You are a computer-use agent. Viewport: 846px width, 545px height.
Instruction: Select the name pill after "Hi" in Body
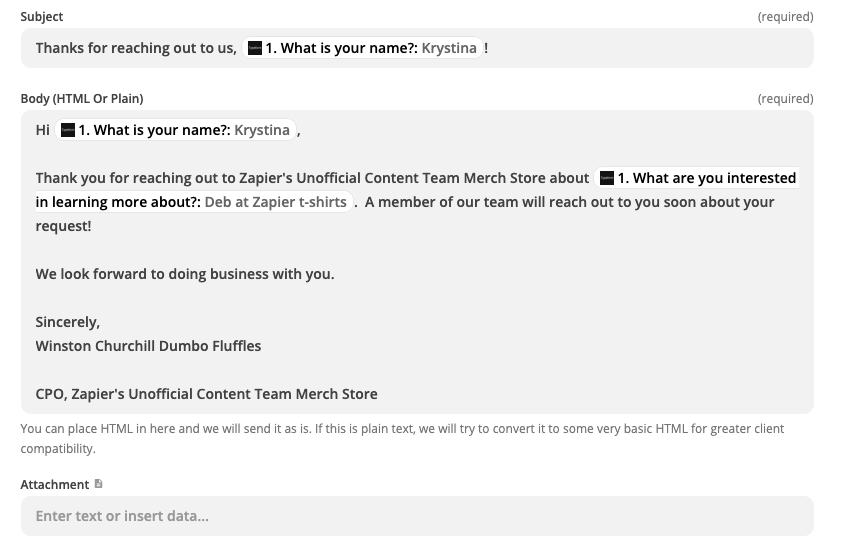coord(178,130)
